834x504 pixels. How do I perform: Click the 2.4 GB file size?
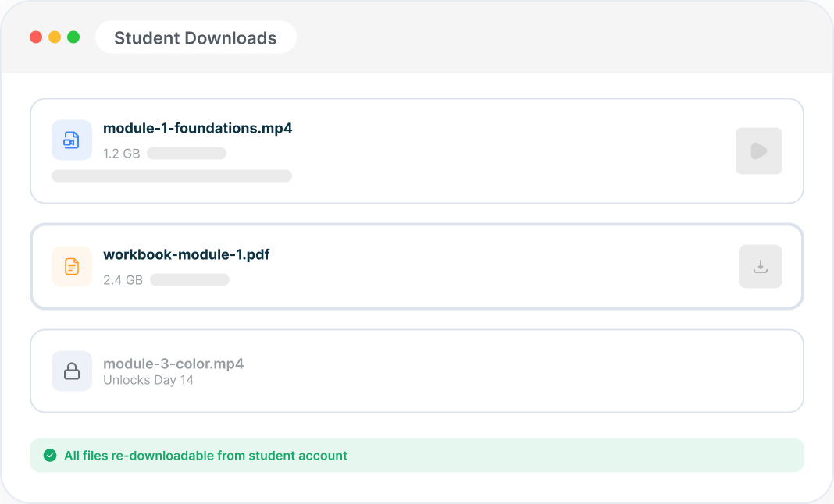pyautogui.click(x=123, y=280)
